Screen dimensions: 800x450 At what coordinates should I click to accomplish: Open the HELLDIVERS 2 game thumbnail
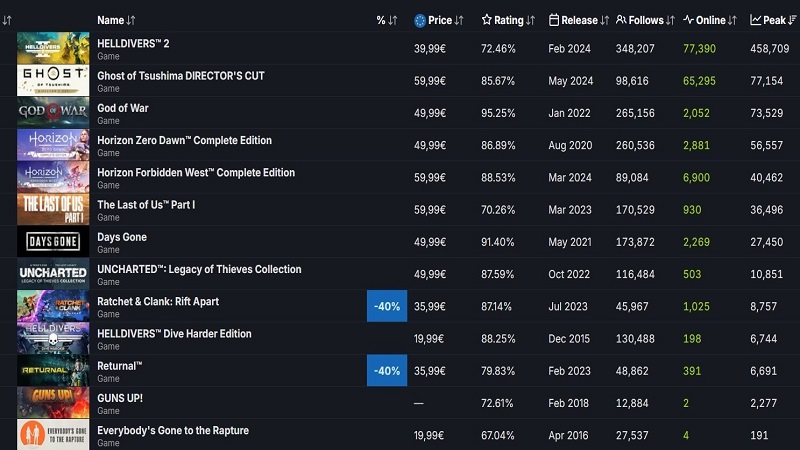pyautogui.click(x=53, y=48)
